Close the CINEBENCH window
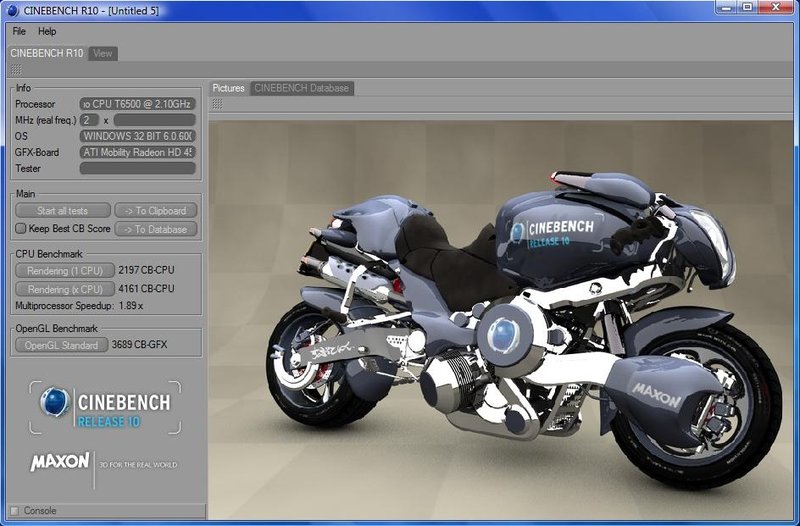 [776, 7]
